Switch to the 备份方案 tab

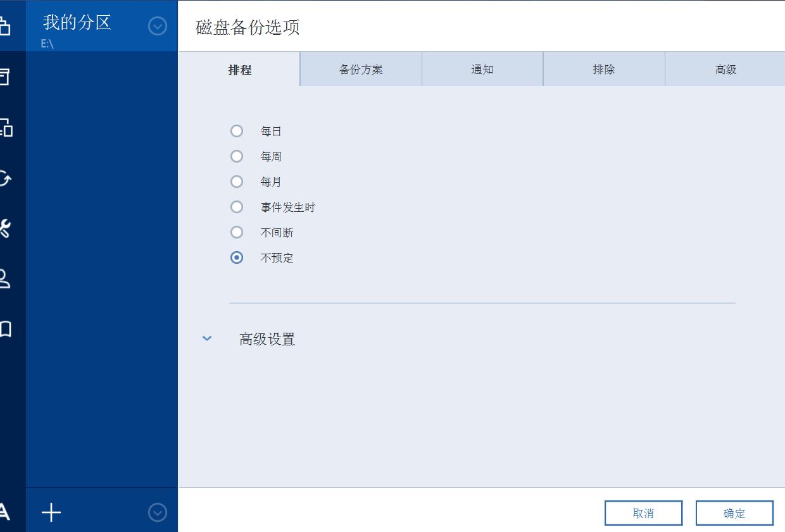(x=360, y=69)
